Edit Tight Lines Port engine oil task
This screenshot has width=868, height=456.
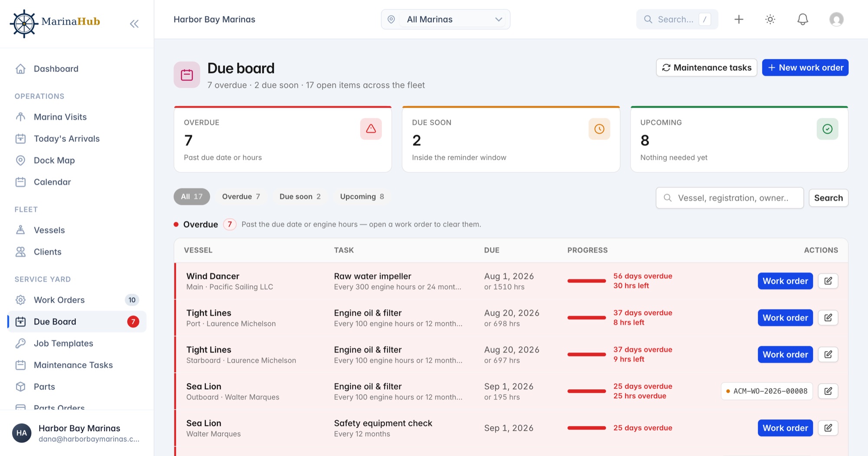828,318
